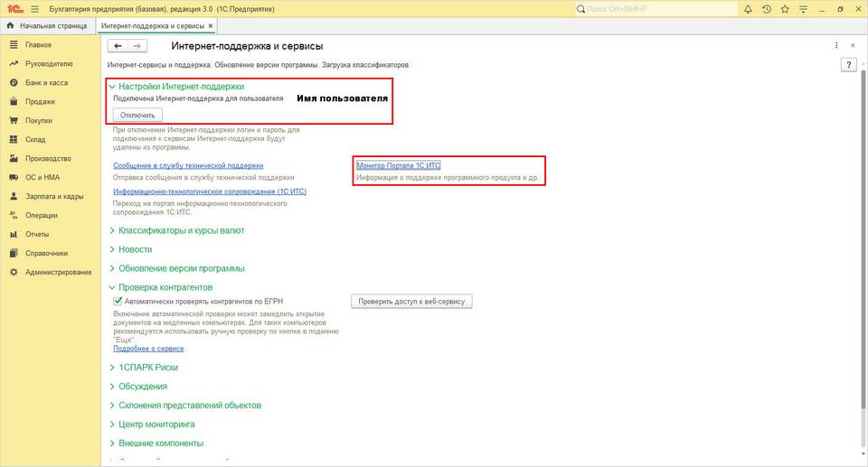Go back with the left arrow button

[118, 46]
